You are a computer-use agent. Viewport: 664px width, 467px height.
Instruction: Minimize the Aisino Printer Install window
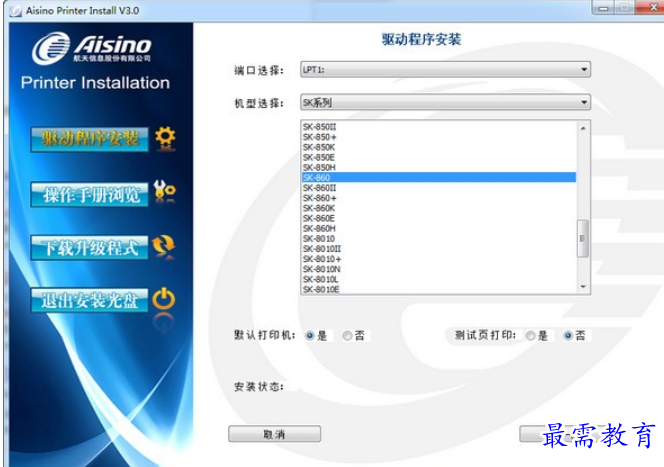[x=603, y=8]
